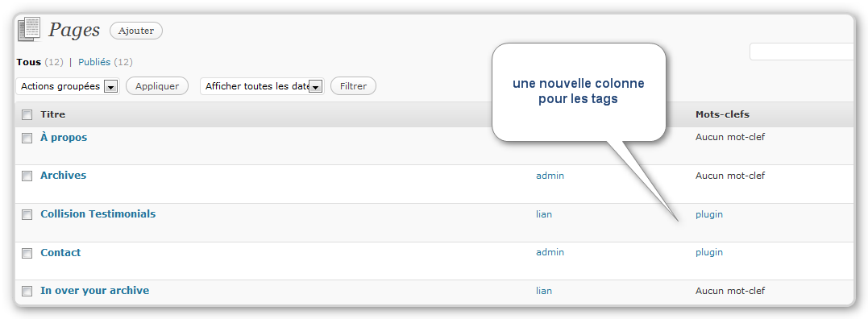The image size is (868, 319).
Task: Toggle the select-all checkbox beside Titre
Action: [x=27, y=115]
